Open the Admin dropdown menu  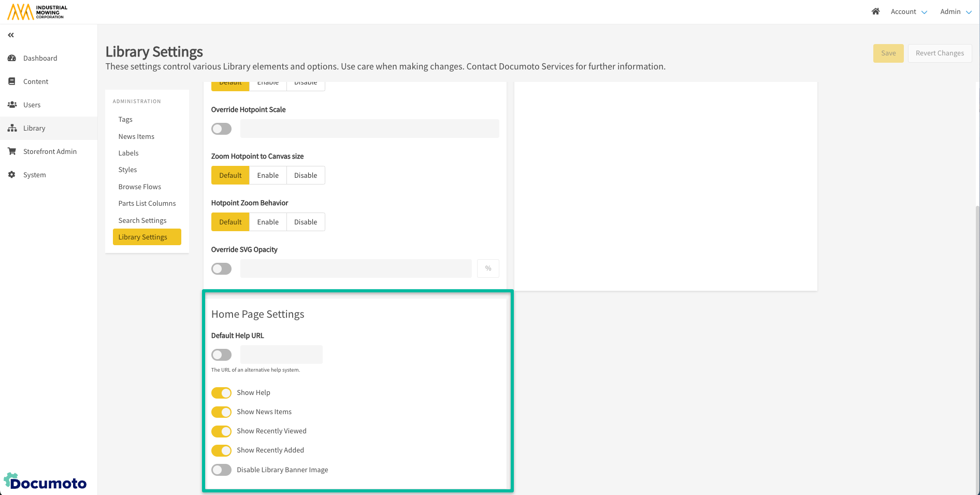click(x=956, y=11)
